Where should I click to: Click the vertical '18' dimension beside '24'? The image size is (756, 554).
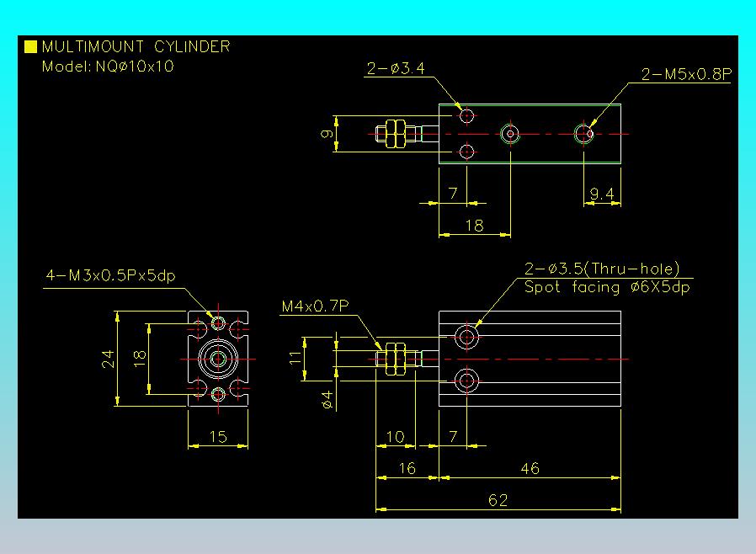140,359
